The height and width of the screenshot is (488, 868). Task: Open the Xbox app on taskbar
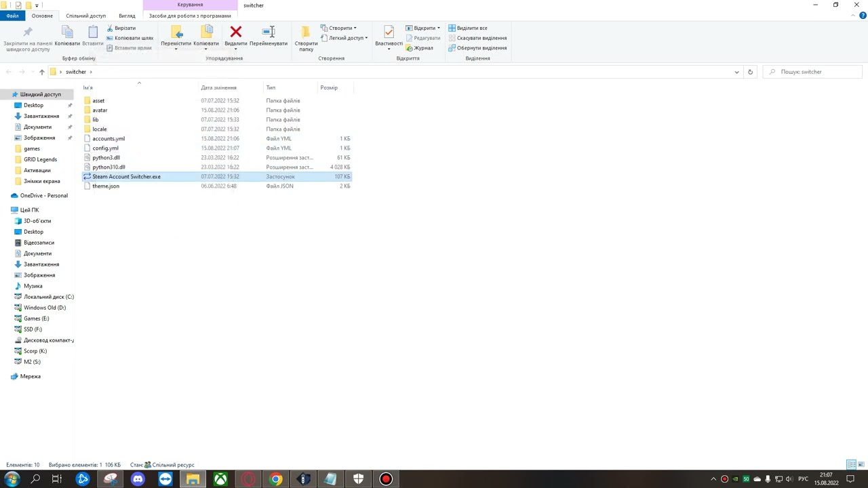(x=220, y=479)
